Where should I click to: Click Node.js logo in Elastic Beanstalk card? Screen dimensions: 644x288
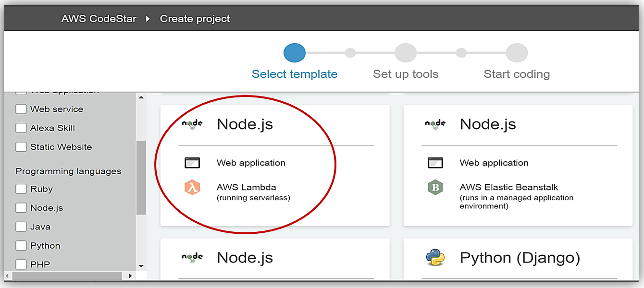(x=435, y=124)
